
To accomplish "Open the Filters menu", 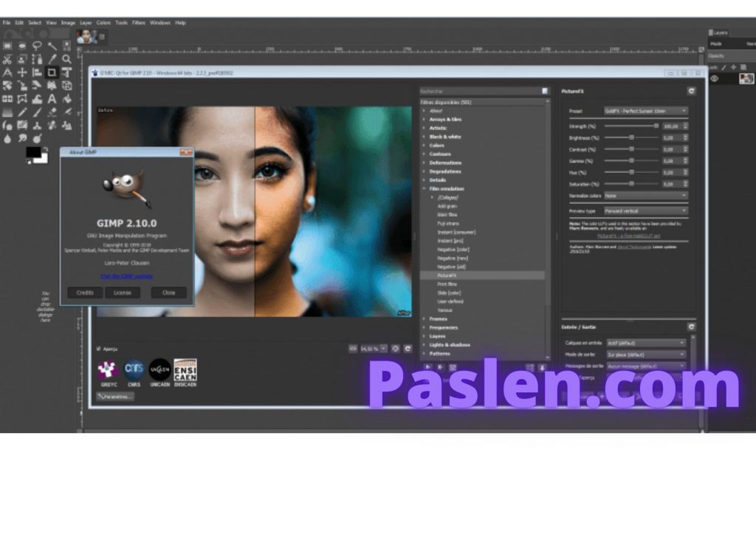I will (x=139, y=23).
